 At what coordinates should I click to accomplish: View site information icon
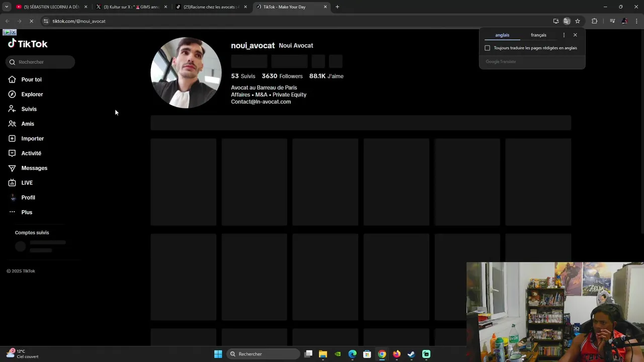point(46,21)
